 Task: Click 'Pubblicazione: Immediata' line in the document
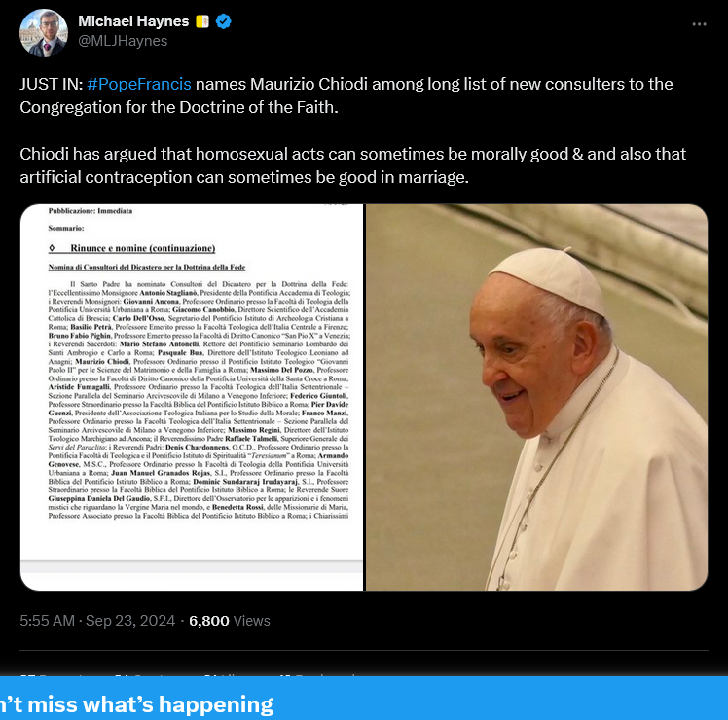[x=91, y=211]
